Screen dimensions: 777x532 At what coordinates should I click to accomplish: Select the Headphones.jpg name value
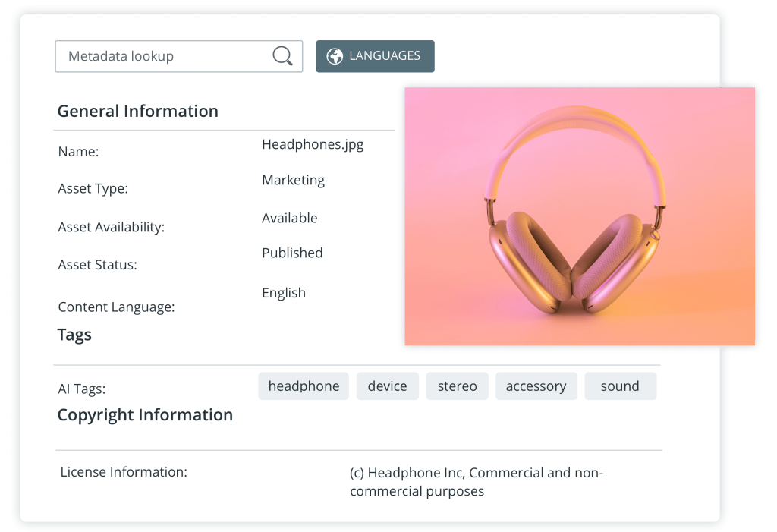pos(313,144)
